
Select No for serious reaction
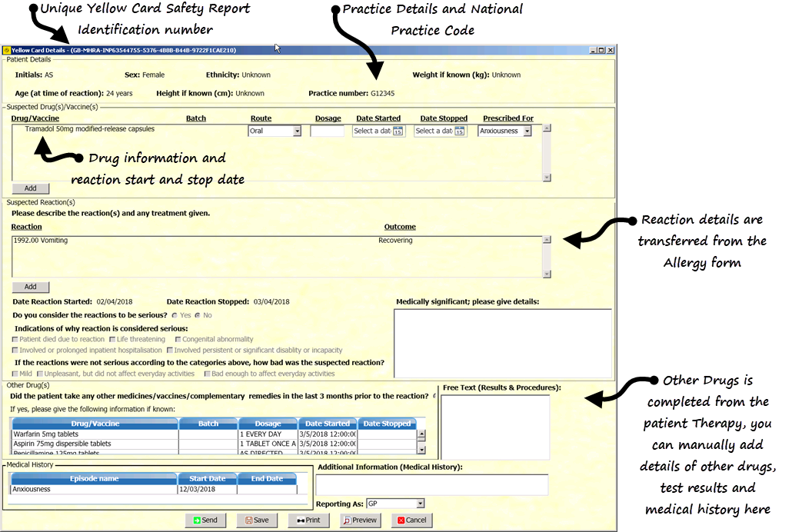click(198, 315)
